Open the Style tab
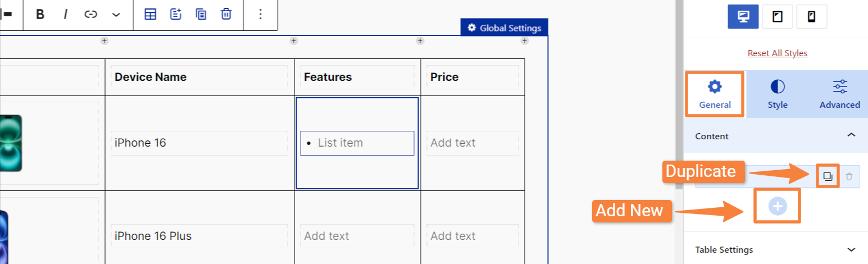Screen dimensions: 868x264 click(778, 94)
